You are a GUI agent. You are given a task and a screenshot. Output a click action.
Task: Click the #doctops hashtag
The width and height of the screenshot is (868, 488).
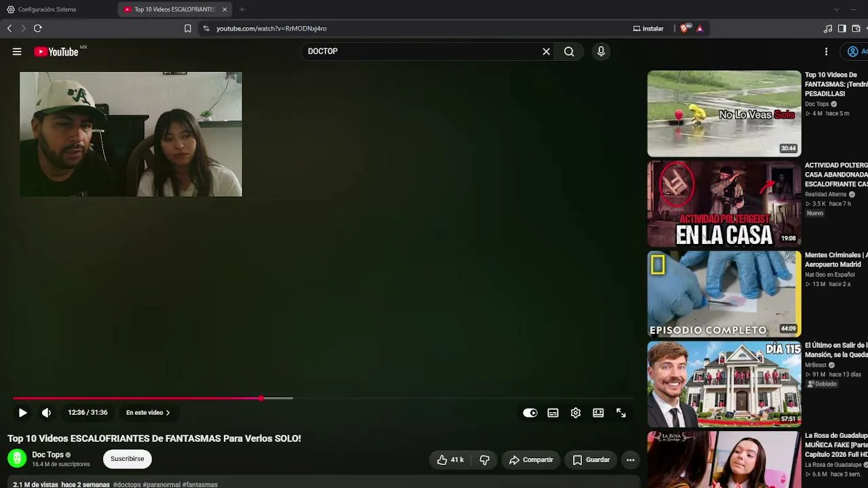(127, 485)
